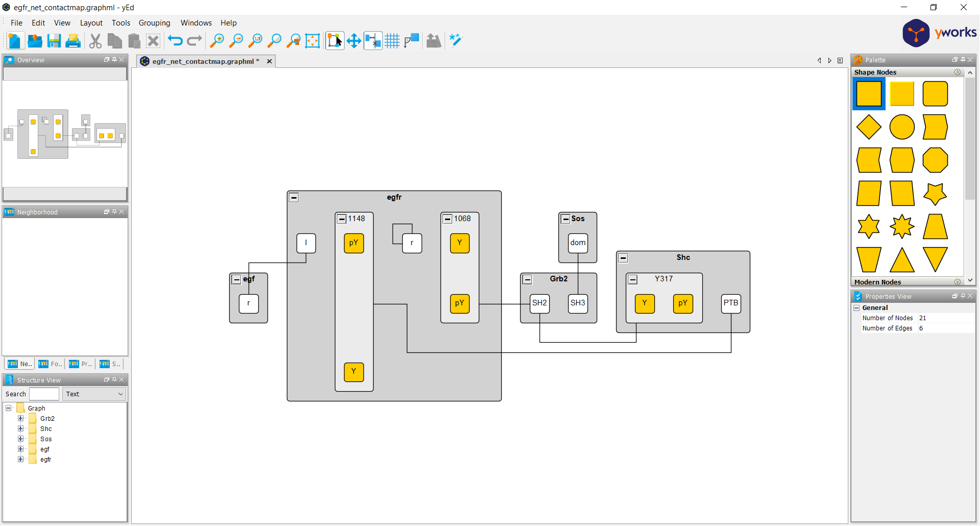Click the Print toolbar icon
980x526 pixels.
click(73, 40)
